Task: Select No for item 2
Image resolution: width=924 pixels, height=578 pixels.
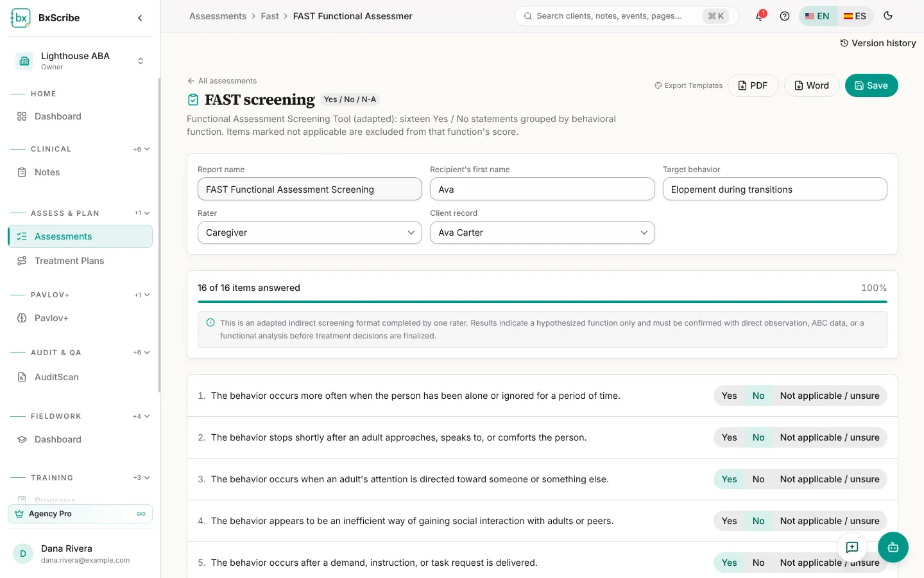Action: pyautogui.click(x=758, y=437)
